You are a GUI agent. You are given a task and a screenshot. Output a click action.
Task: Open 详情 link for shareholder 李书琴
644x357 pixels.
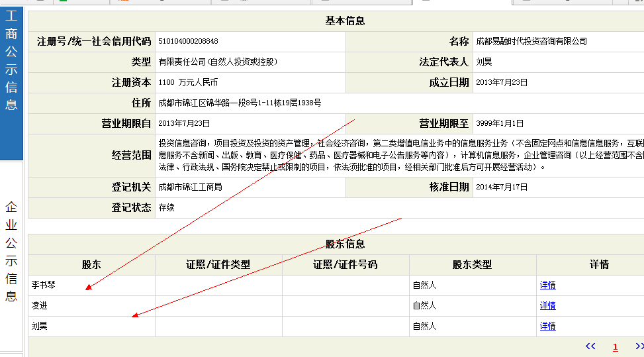[547, 285]
